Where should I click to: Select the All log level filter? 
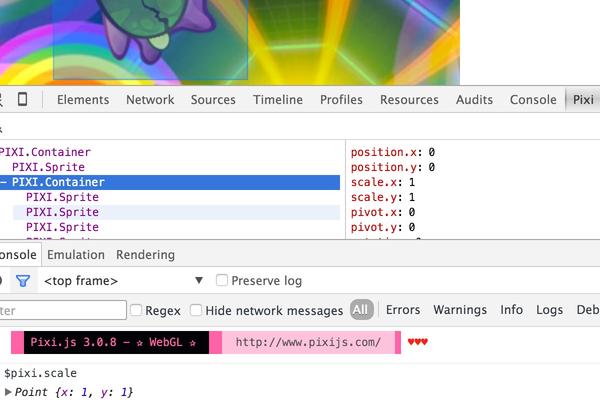pyautogui.click(x=361, y=310)
